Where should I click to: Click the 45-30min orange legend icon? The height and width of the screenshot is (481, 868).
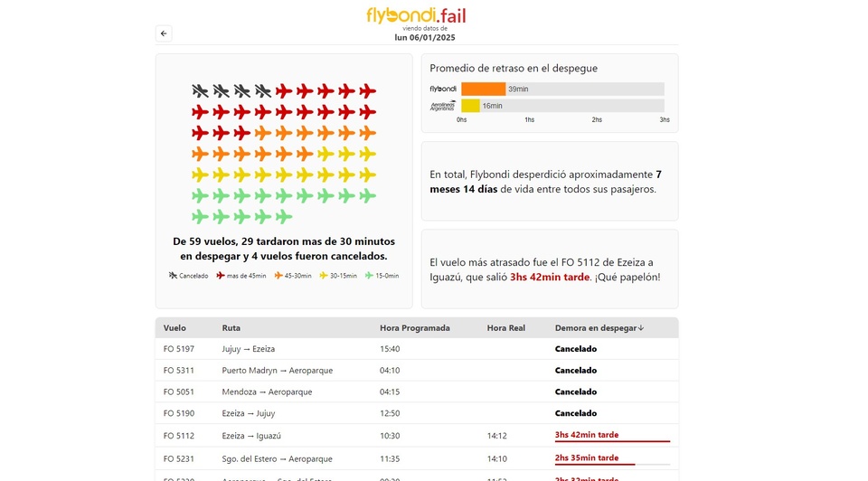pos(278,276)
